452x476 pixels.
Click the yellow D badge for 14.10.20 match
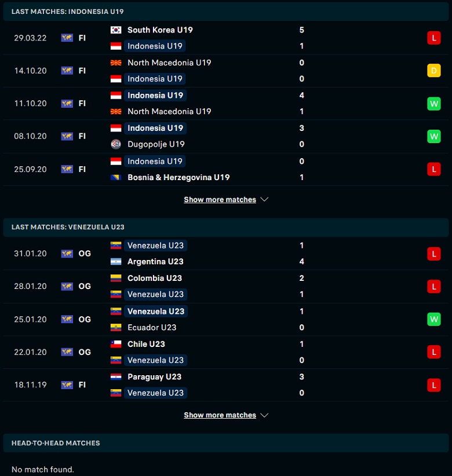click(x=434, y=71)
